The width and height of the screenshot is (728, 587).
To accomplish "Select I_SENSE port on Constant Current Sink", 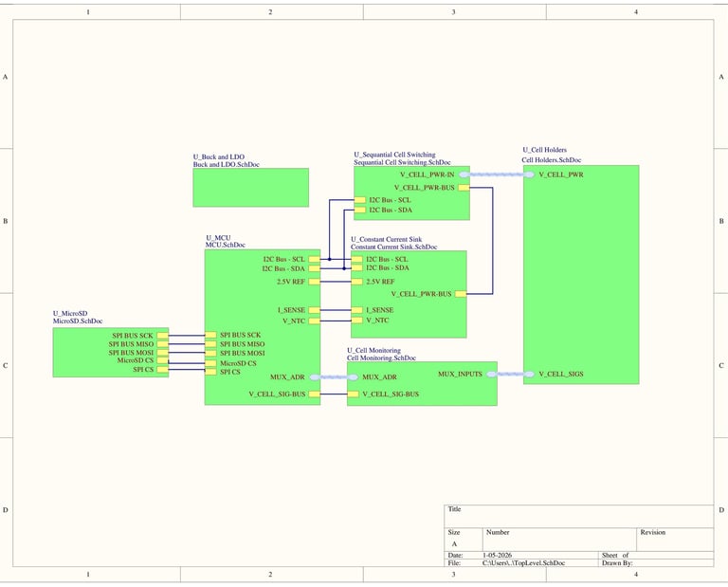I will pyautogui.click(x=357, y=310).
